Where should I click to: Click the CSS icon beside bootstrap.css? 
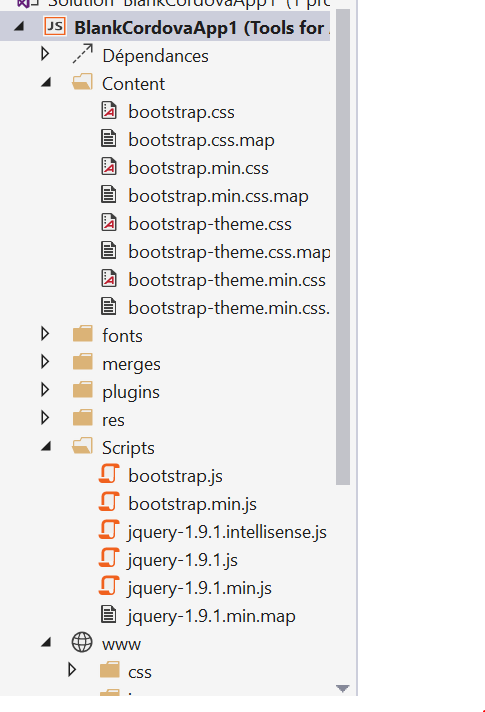(x=109, y=111)
